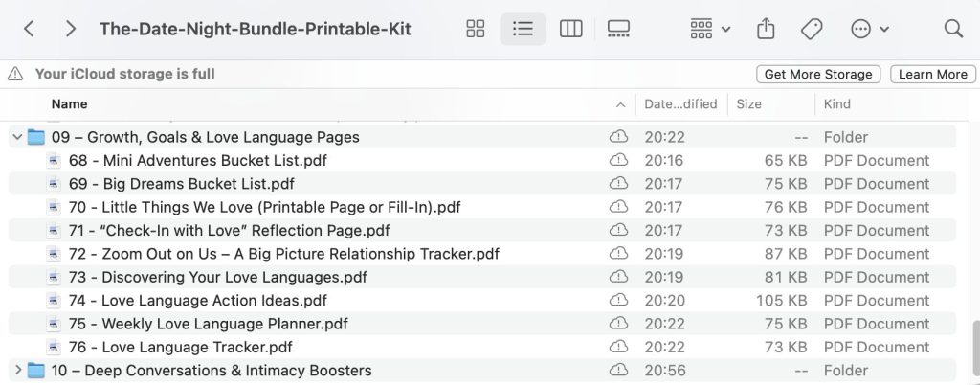Click the 20:56 modified time
Viewport: 980px width, 385px height.
click(665, 371)
